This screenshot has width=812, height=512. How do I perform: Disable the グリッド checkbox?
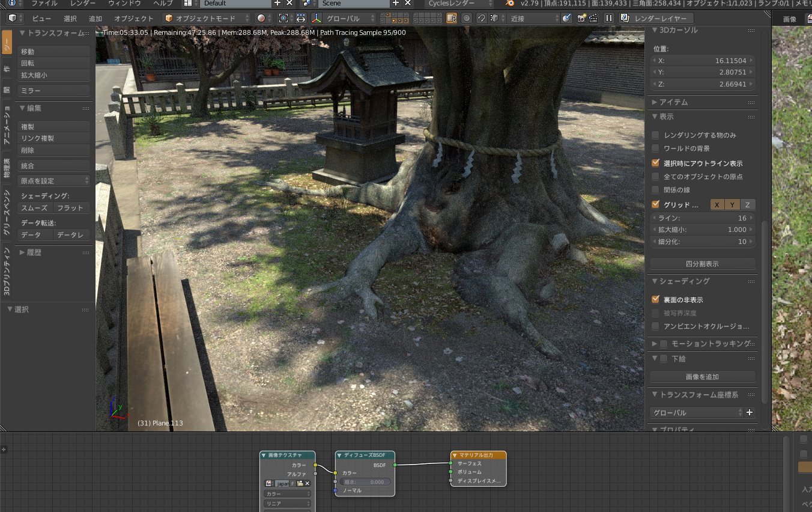coord(656,205)
